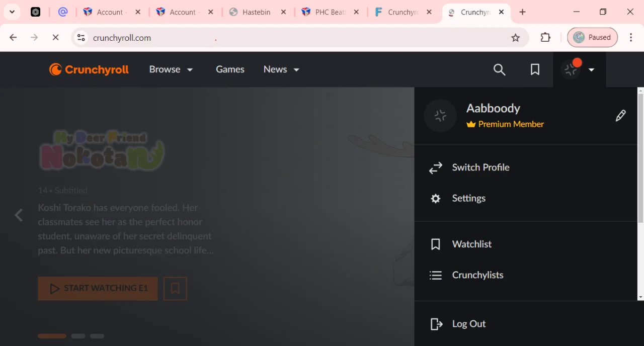Close the Hastebin tab

click(x=283, y=12)
